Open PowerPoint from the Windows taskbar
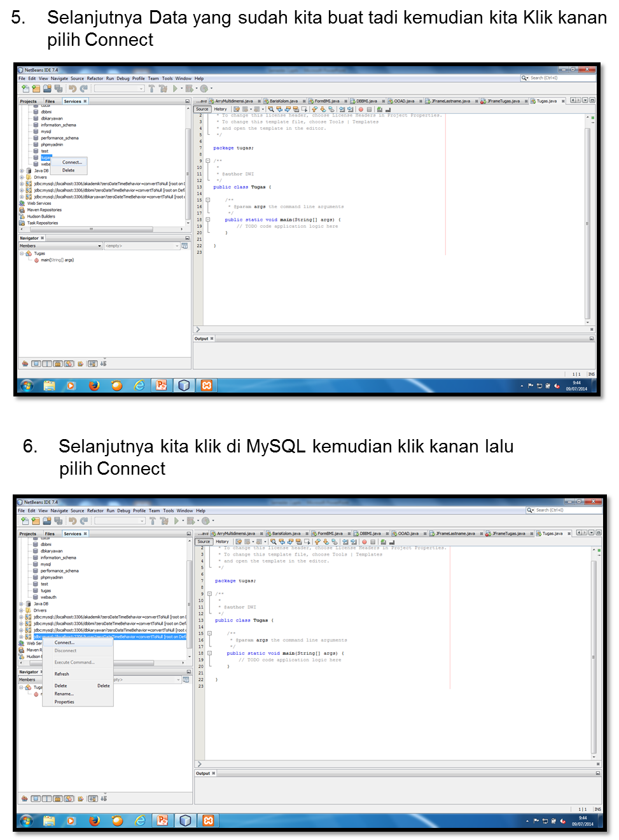 coord(161,385)
